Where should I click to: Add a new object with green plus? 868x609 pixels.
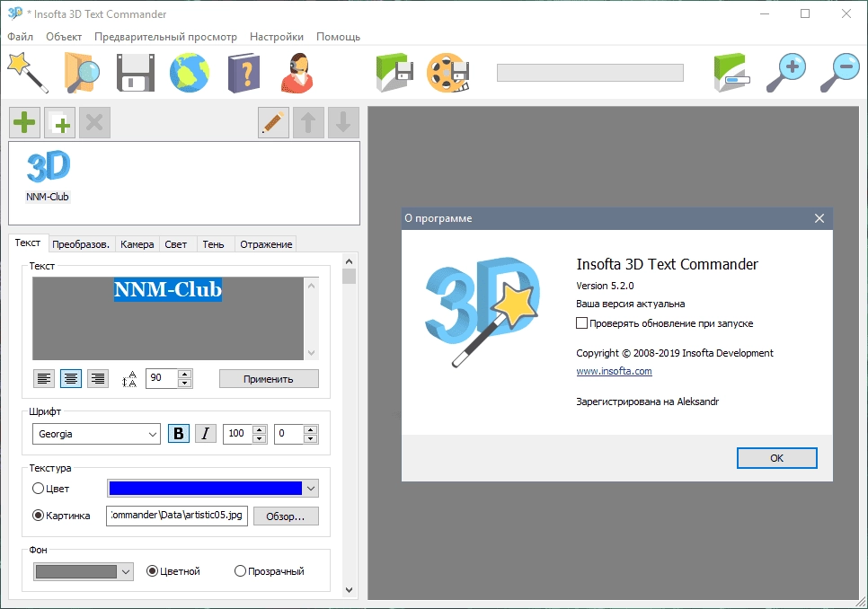tap(24, 122)
